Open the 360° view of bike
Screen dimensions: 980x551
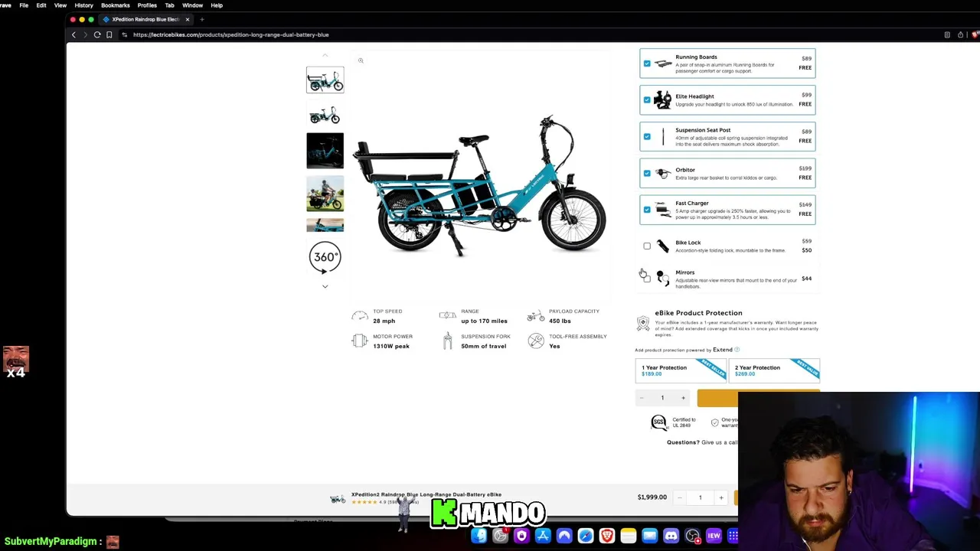[325, 257]
